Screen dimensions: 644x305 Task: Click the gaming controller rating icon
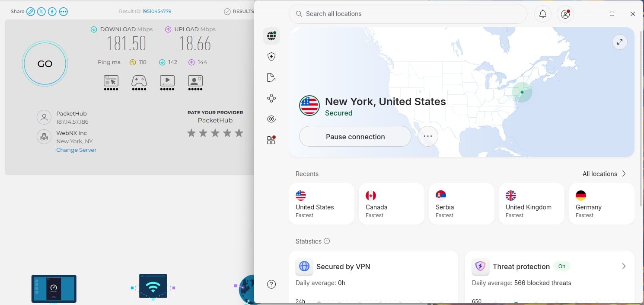pyautogui.click(x=139, y=81)
